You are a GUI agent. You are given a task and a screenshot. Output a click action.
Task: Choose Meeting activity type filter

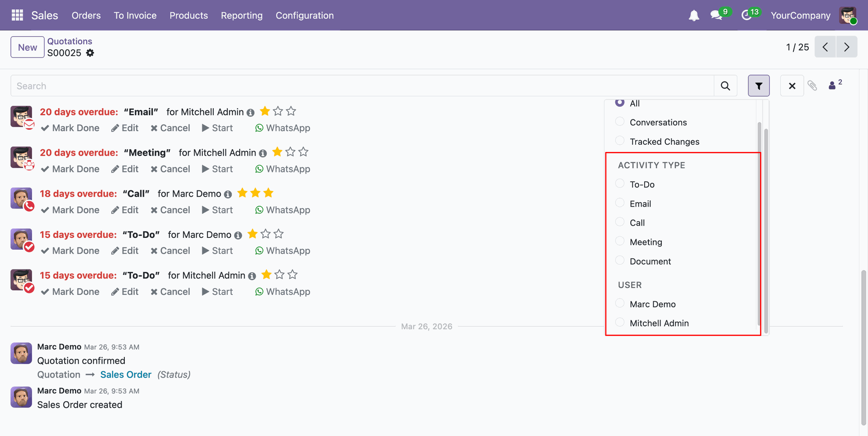point(620,242)
